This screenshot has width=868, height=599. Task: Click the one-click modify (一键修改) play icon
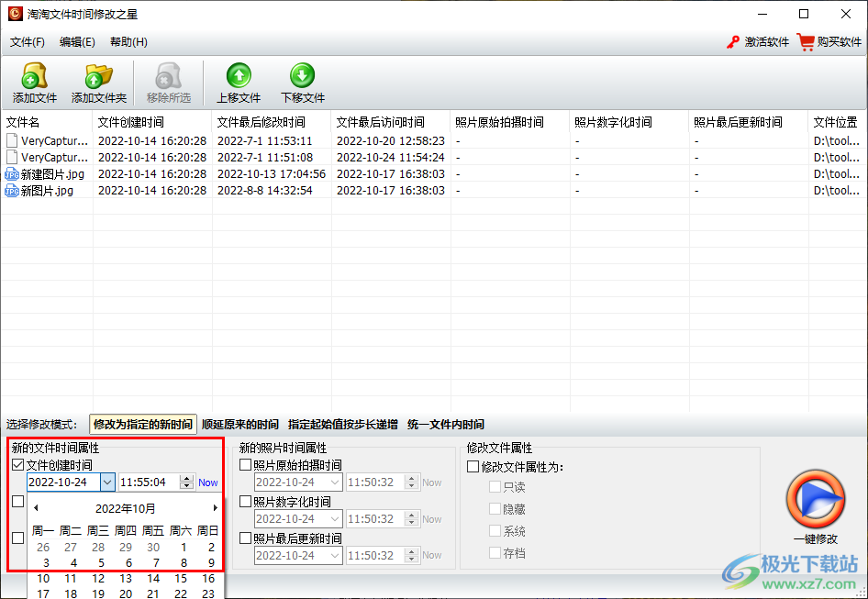click(816, 499)
